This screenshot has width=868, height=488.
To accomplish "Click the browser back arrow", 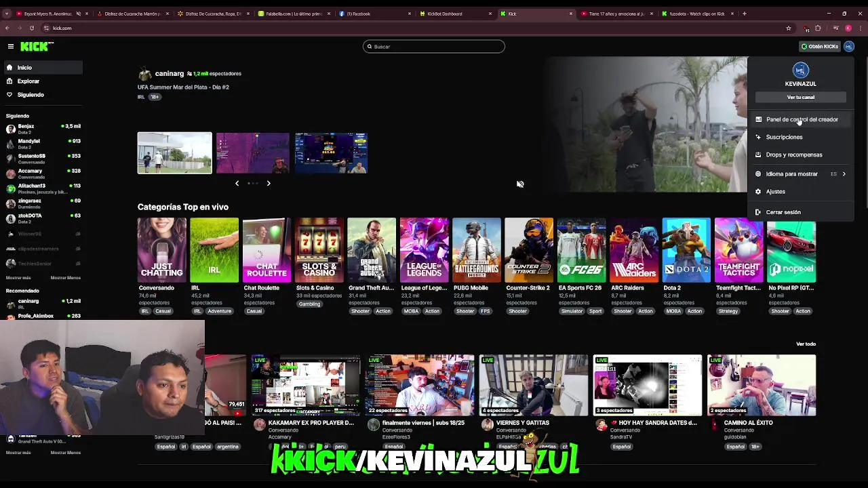I will pos(7,28).
